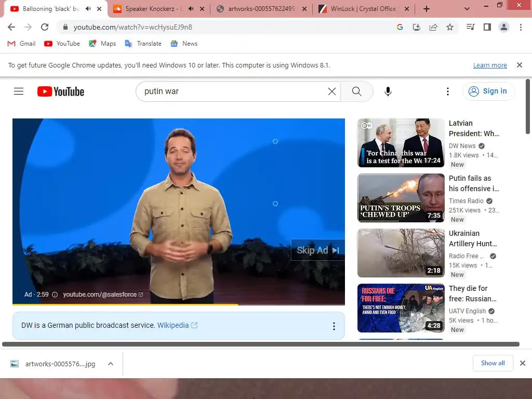Click horizontal page scrollbar

[x=261, y=344]
